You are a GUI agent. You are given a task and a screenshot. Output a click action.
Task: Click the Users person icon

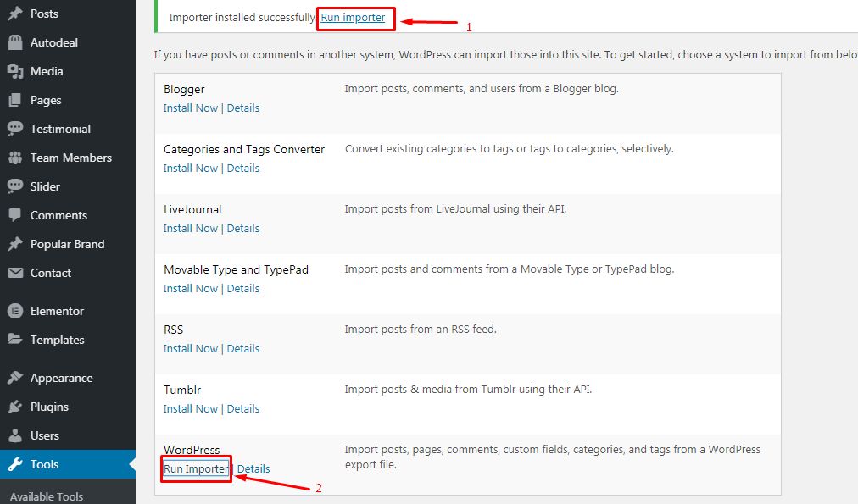click(x=15, y=435)
